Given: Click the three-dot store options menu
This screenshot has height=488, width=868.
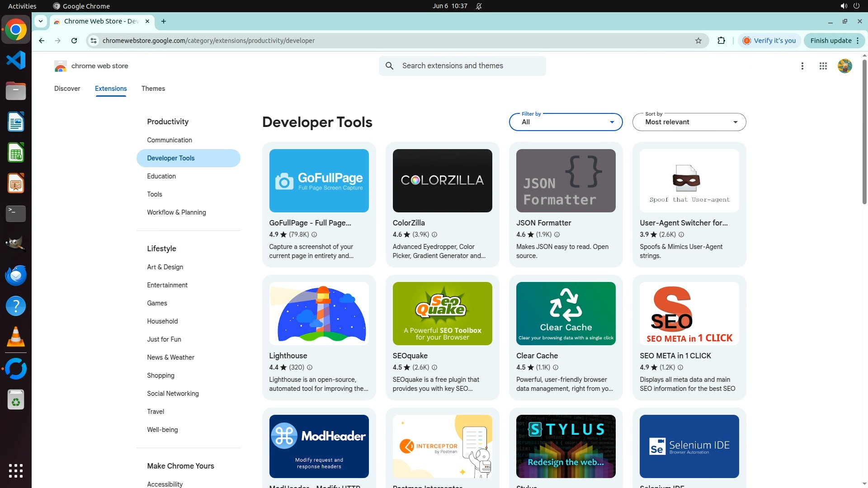Looking at the screenshot, I should coord(802,66).
